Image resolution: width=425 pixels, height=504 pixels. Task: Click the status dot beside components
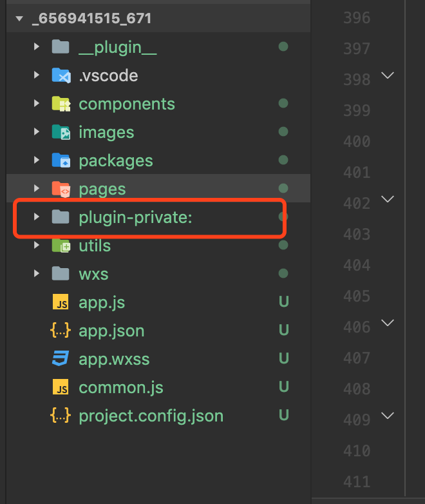point(283,104)
